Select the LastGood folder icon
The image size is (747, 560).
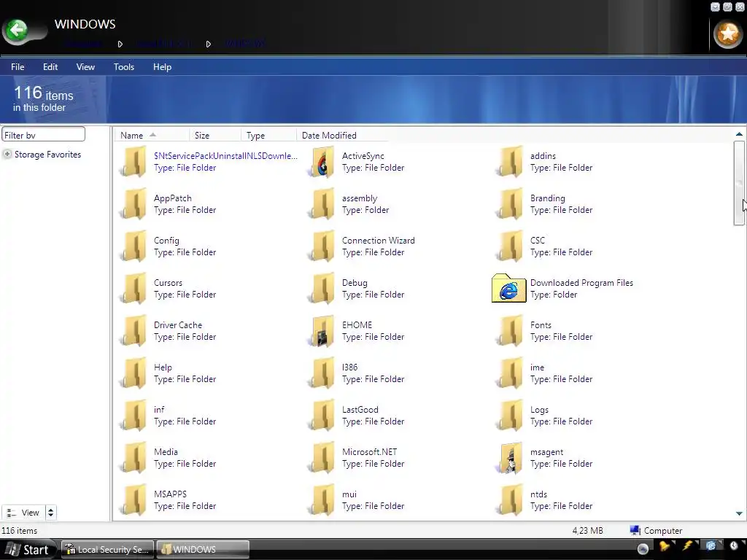point(322,415)
